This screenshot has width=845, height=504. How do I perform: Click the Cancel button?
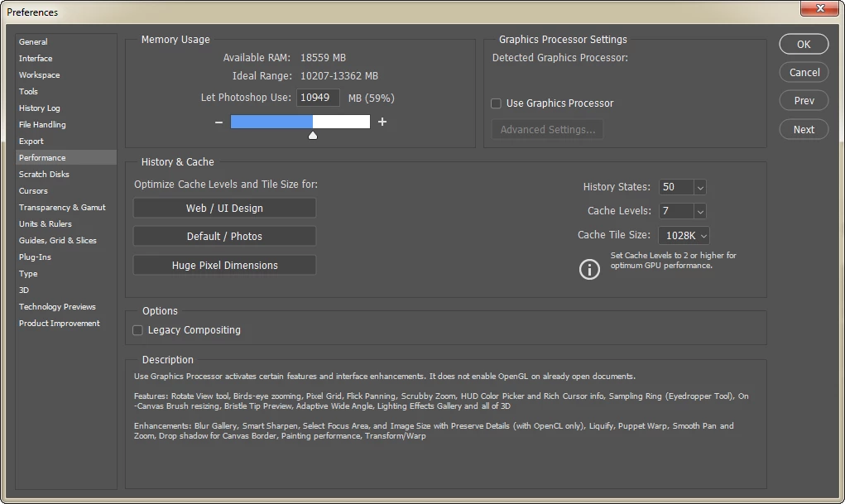click(804, 72)
